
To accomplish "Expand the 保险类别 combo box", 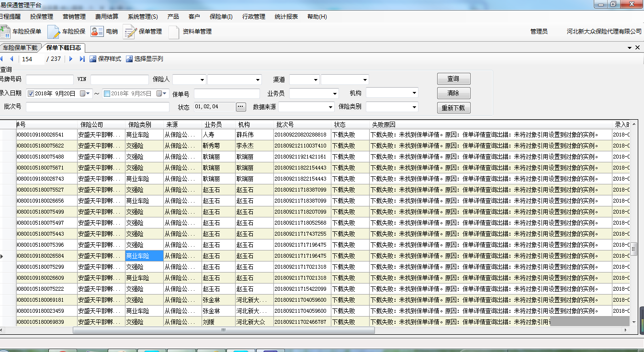I will click(414, 107).
